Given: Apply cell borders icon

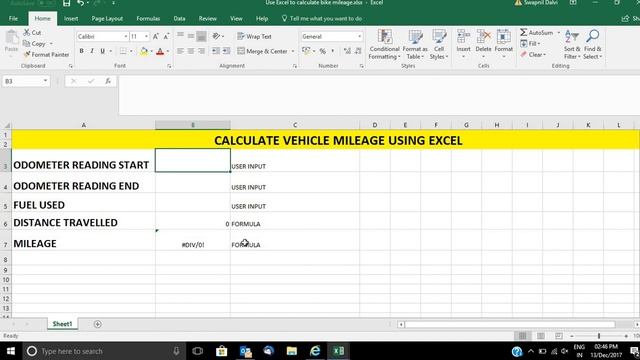Looking at the screenshot, I should [123, 51].
